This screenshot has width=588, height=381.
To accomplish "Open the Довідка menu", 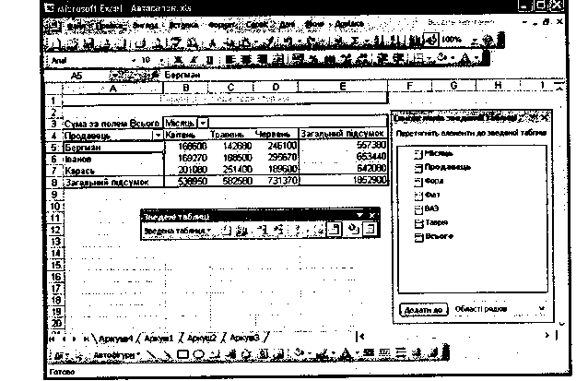I will coord(349,24).
